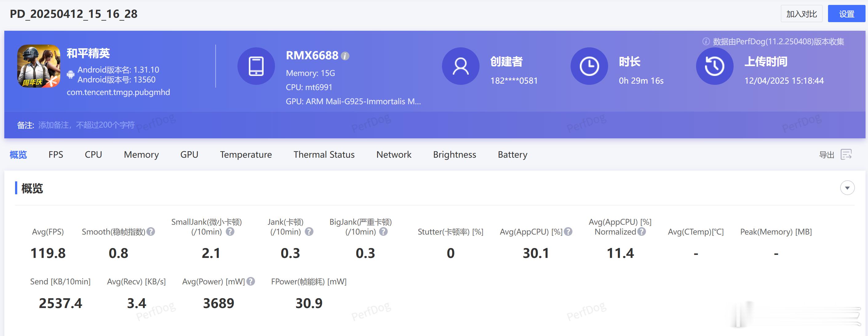Screen dimensions: 868x336
Task: Open help icon for Jank(卡顿)
Action: click(309, 231)
